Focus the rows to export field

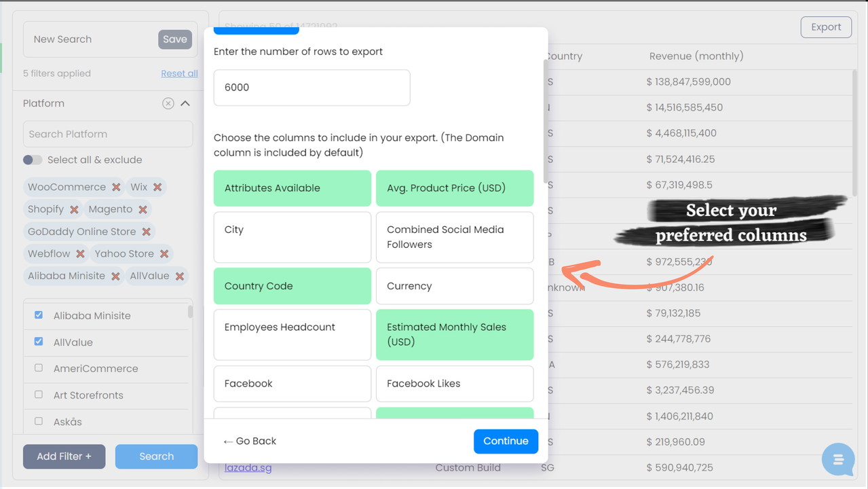point(312,88)
